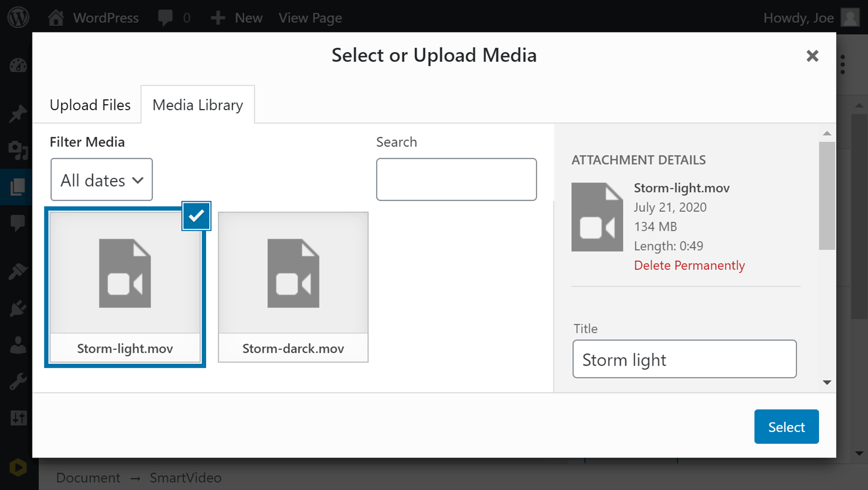Click SmartVideo in the breadcrumb bar

pyautogui.click(x=186, y=478)
